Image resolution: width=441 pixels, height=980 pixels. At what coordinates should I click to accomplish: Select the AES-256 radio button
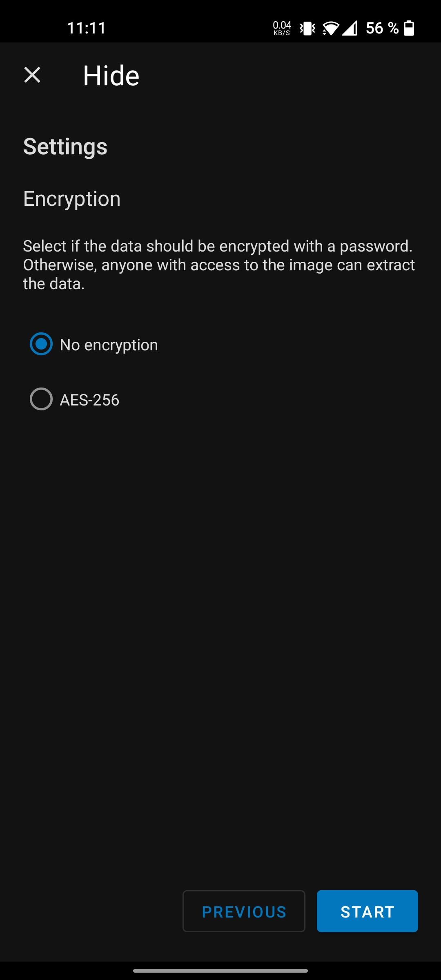click(x=41, y=399)
